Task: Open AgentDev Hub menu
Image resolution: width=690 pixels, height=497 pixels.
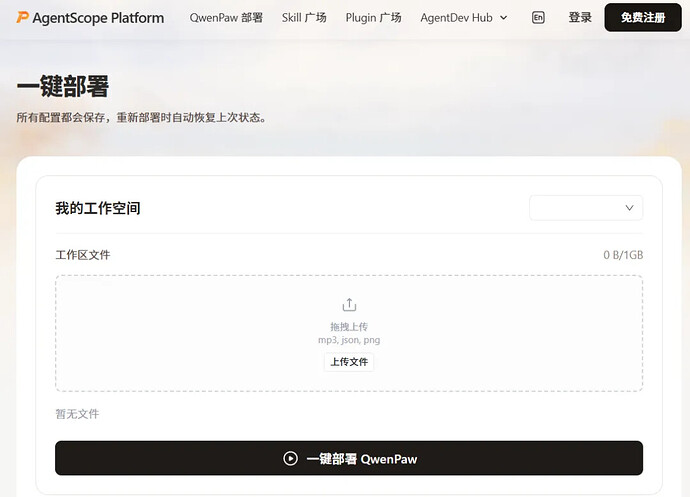Action: coord(464,18)
